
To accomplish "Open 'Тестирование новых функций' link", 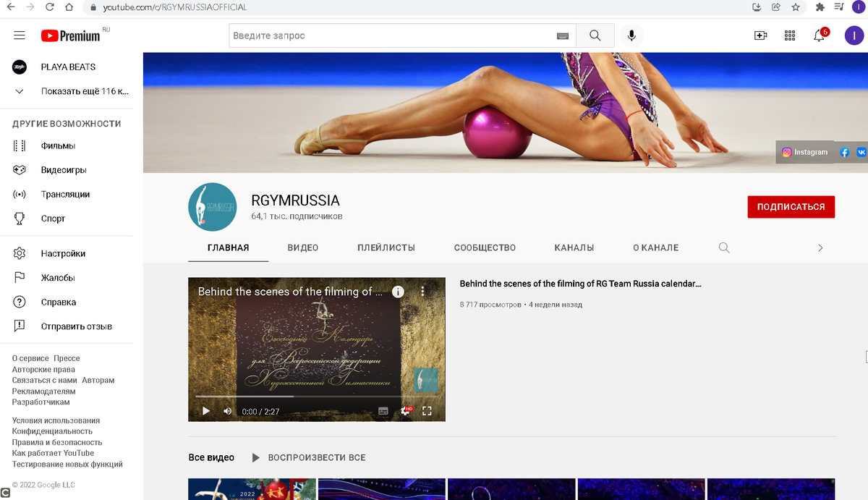I will (x=67, y=464).
